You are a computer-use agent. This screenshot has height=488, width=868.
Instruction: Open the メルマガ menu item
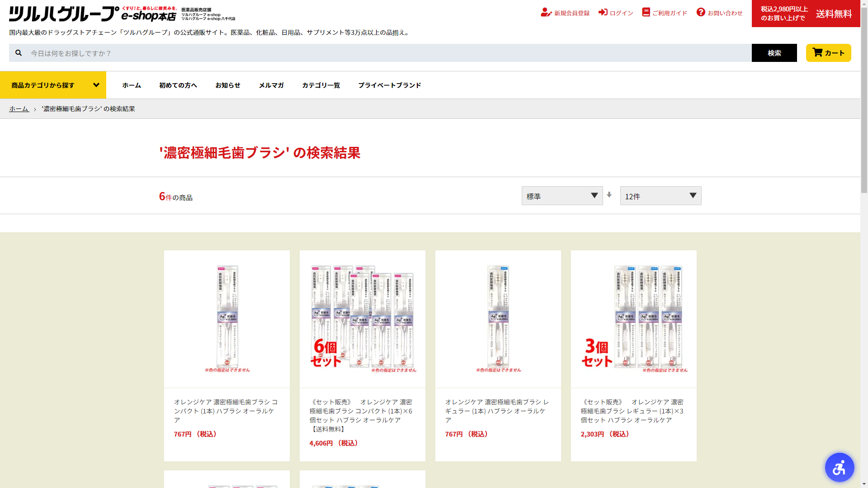point(271,85)
